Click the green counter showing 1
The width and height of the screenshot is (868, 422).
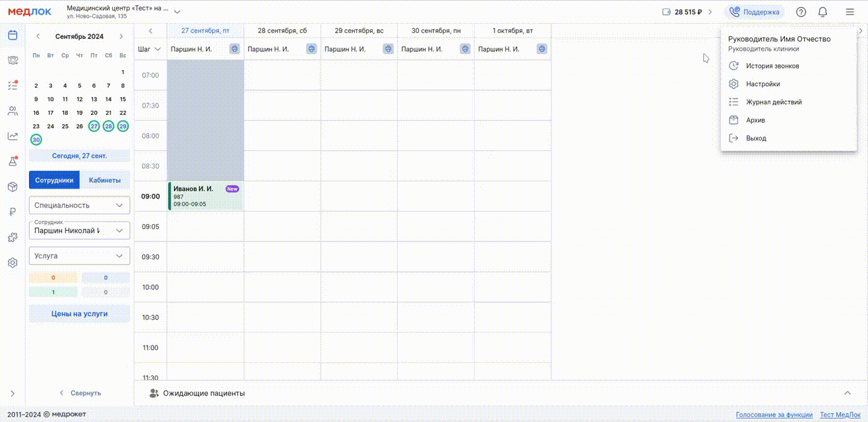coord(53,291)
